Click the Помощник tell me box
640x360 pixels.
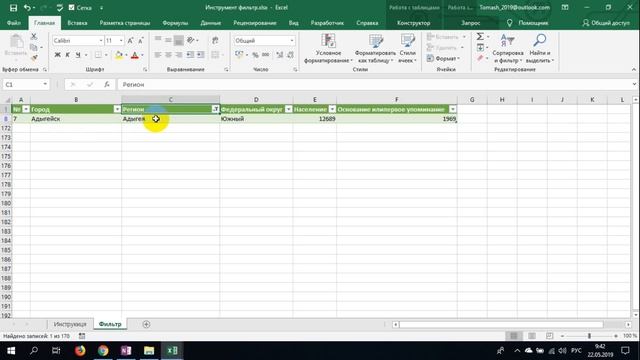(x=528, y=23)
